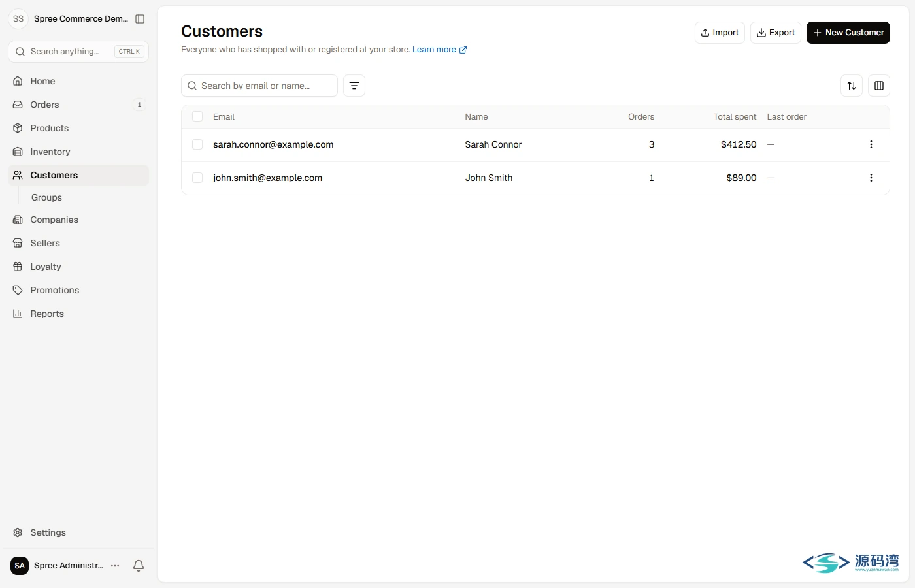Tick the sarah.connor@example.com row checkbox

197,144
